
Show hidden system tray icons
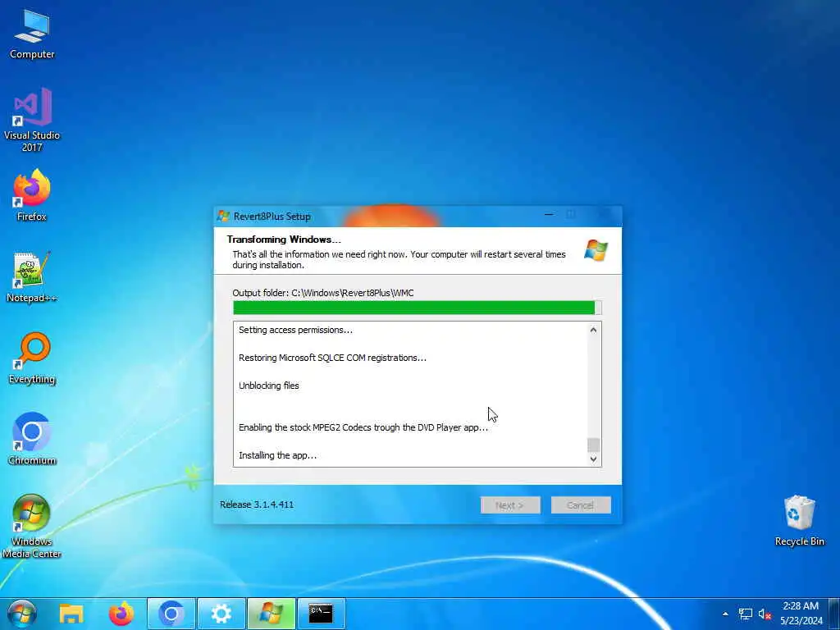coord(725,614)
